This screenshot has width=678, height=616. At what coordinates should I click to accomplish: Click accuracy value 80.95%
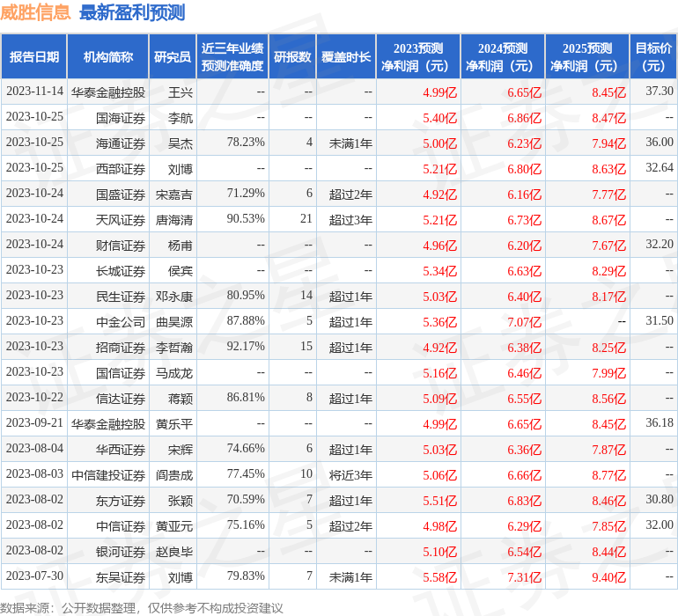[x=246, y=296]
